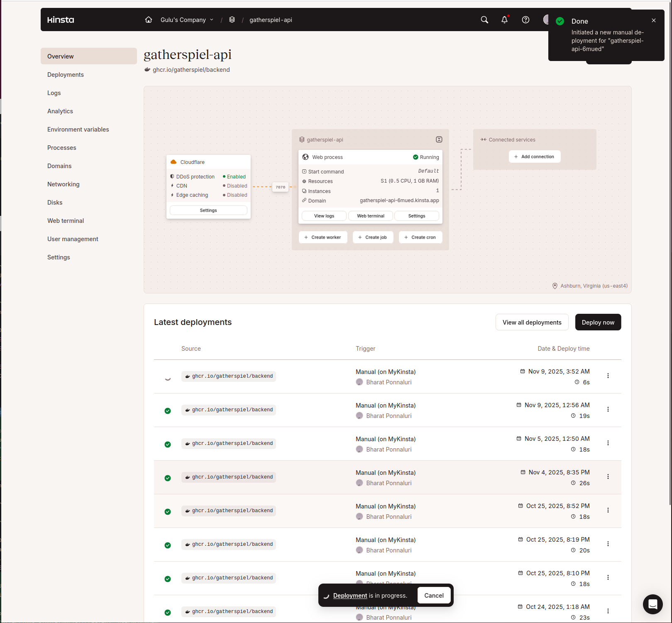Open options menu for Nov 9 3:52 AM deployment
Image resolution: width=672 pixels, height=623 pixels.
[608, 376]
